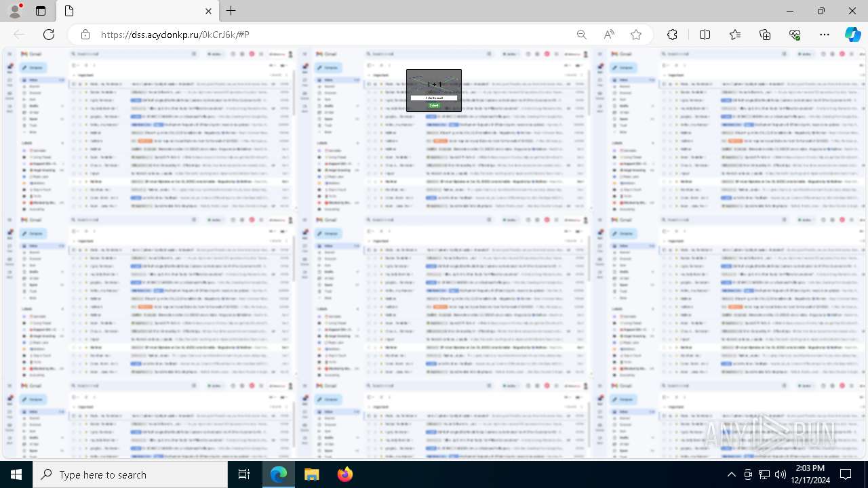Screen dimensions: 868x488
Task: Click the captcha answer input field
Action: [434, 98]
